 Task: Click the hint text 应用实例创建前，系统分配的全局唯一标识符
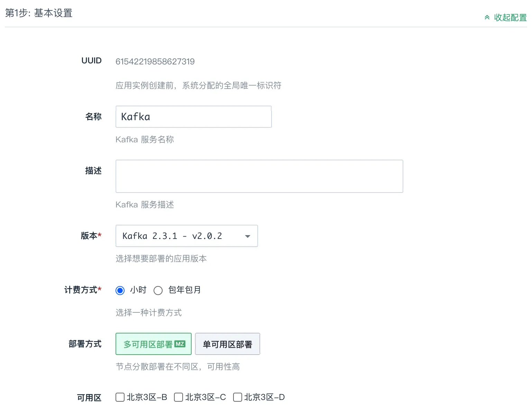(x=199, y=86)
